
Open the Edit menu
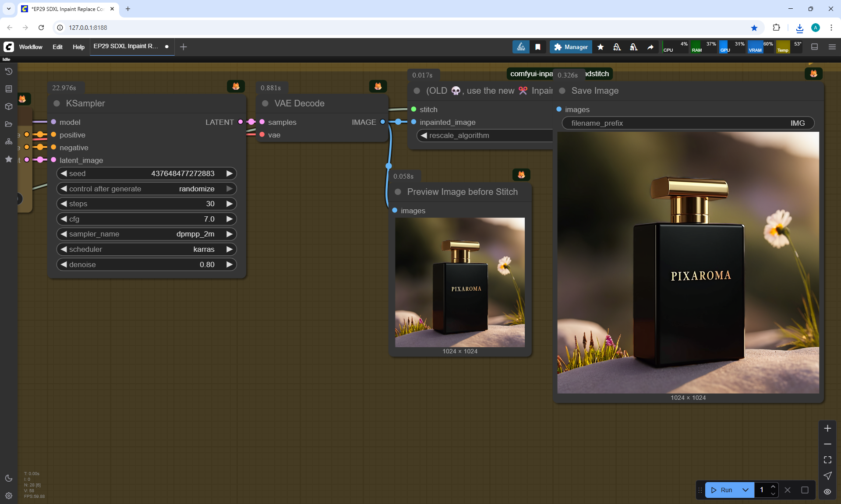point(57,47)
